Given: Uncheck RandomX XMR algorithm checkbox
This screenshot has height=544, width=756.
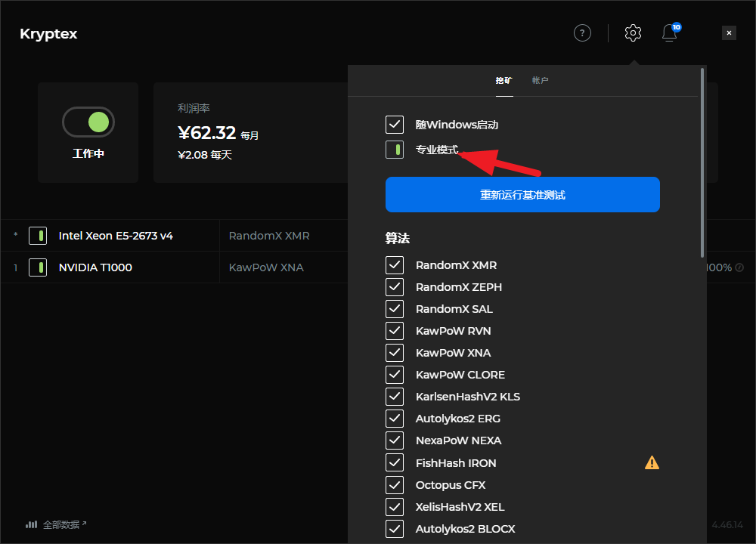Looking at the screenshot, I should [395, 265].
